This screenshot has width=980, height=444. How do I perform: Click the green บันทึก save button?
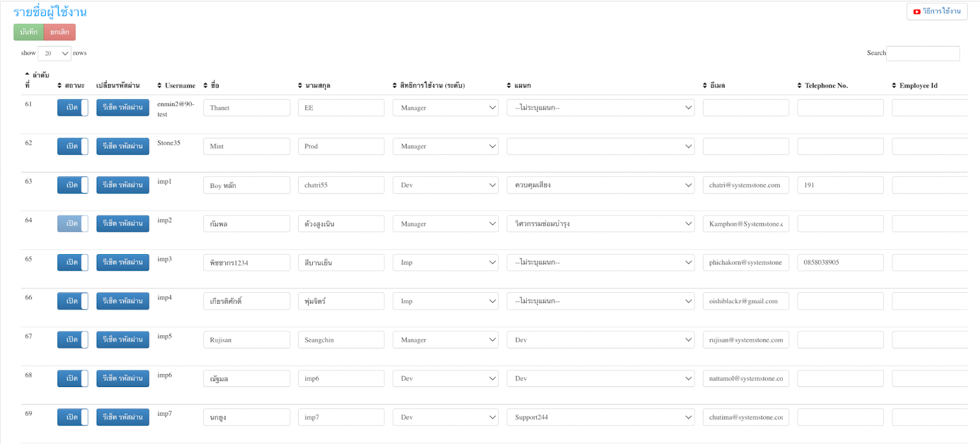pyautogui.click(x=29, y=32)
